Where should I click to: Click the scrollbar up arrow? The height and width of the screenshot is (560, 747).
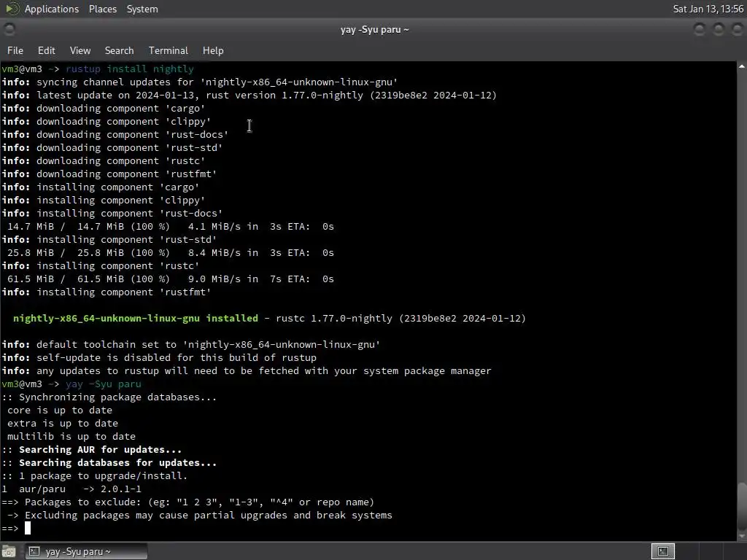[x=742, y=66]
